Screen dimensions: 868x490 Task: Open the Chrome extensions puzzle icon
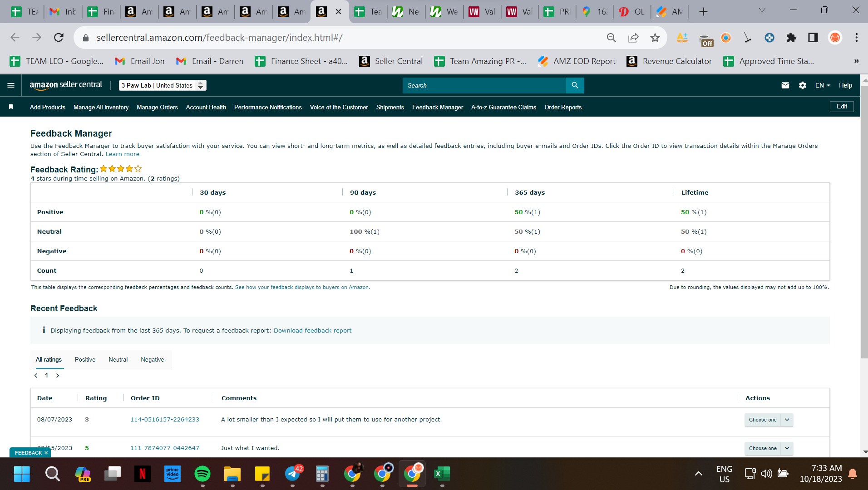tap(791, 38)
